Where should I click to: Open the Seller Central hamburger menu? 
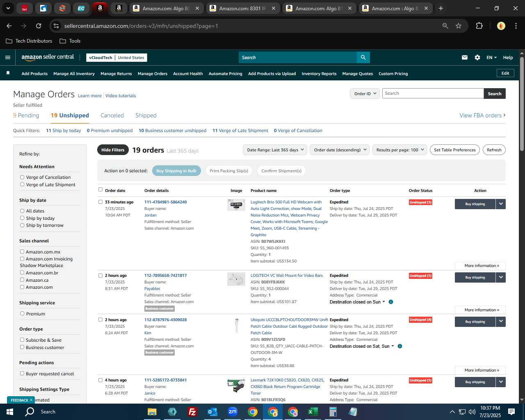(7, 57)
